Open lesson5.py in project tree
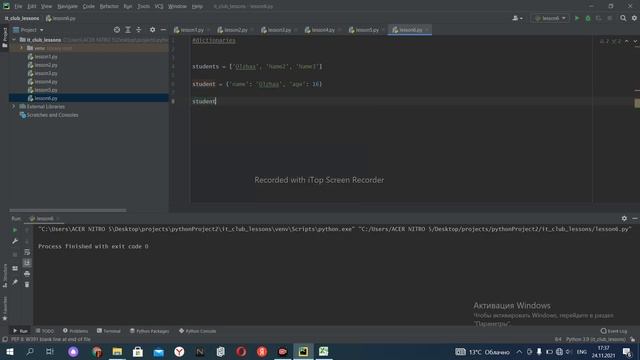This screenshot has height=360, width=640. 46,90
